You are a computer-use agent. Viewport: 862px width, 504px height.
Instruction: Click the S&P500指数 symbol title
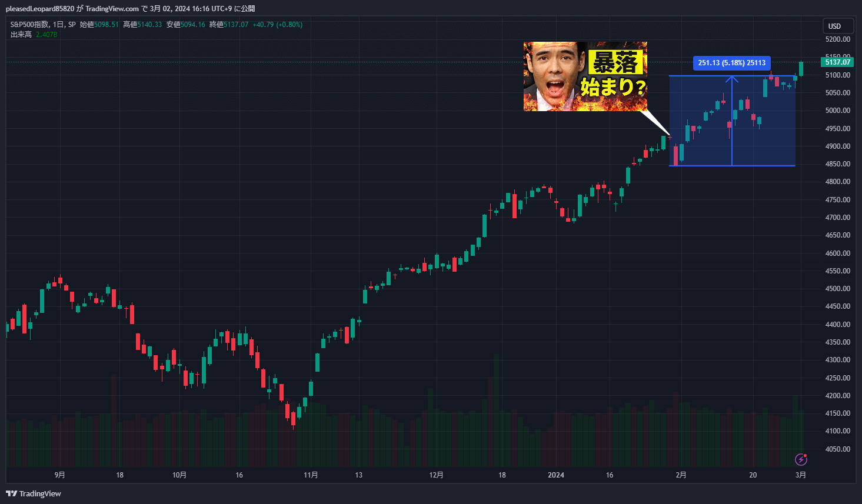tap(29, 25)
